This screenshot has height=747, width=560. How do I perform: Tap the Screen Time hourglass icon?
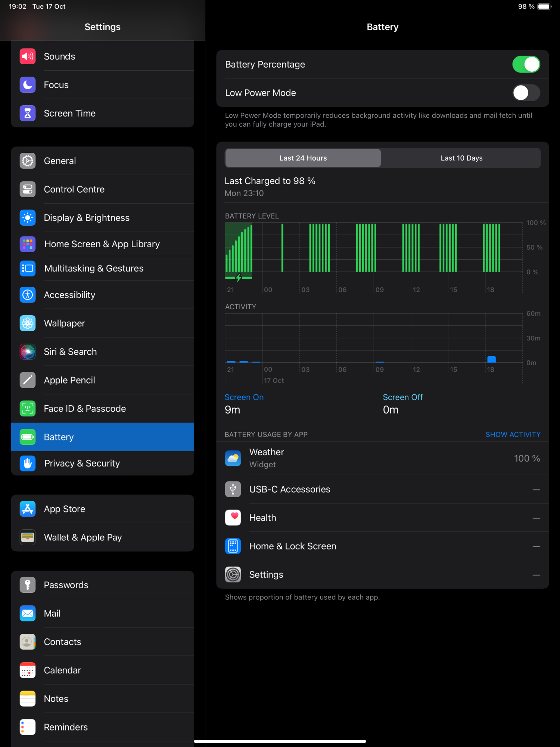28,113
